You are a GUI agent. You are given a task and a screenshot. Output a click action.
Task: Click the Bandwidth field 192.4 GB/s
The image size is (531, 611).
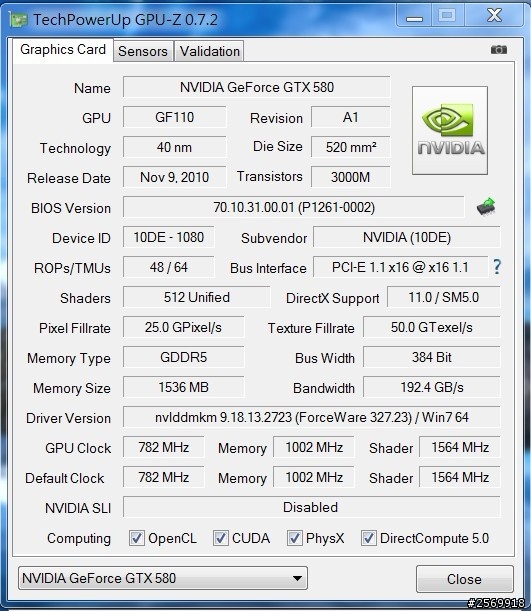click(432, 387)
